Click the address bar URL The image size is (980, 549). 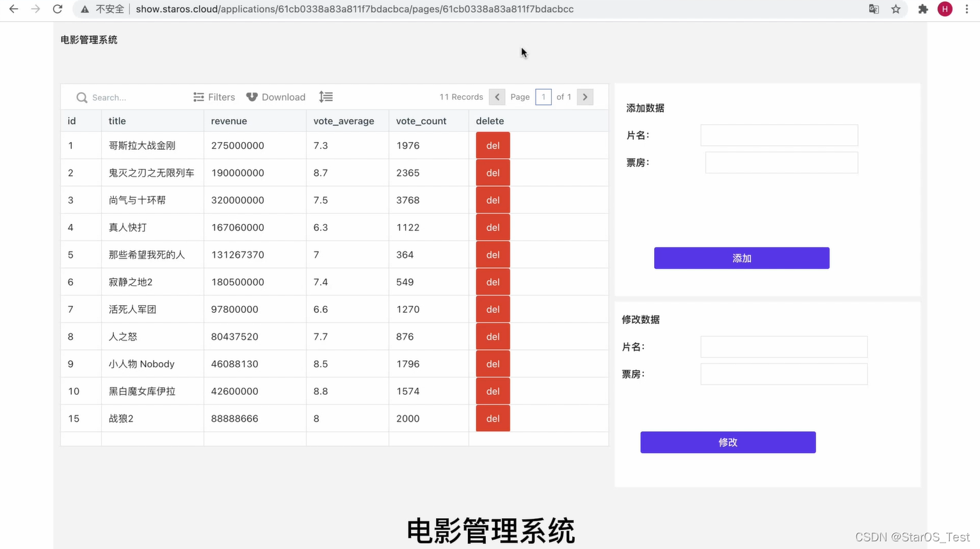[x=355, y=9]
